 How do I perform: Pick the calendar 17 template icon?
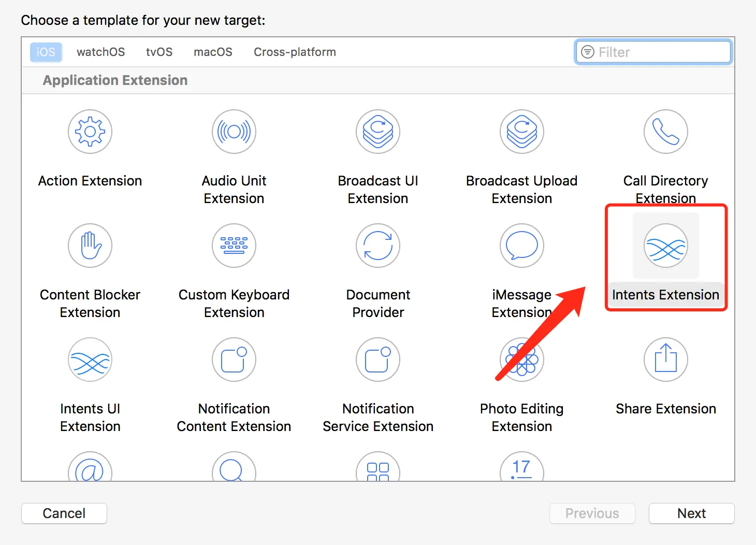click(x=522, y=467)
